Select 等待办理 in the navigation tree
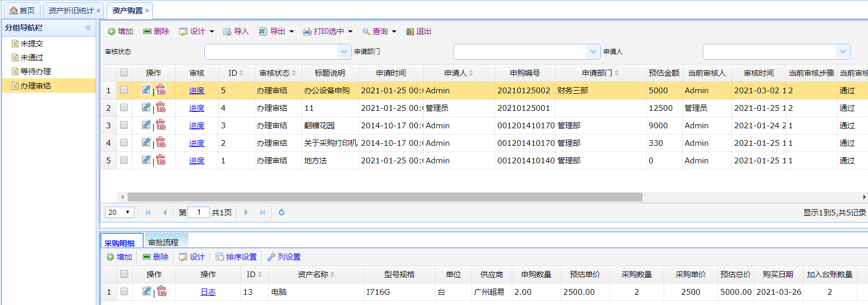The image size is (868, 305). point(36,72)
